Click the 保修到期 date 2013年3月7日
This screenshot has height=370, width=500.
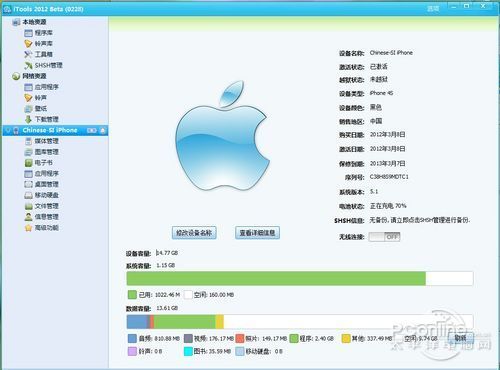point(388,163)
